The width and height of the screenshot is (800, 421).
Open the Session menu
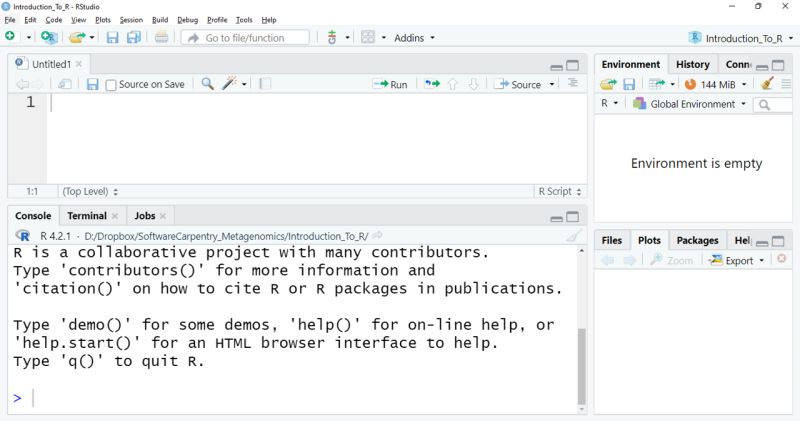[131, 20]
